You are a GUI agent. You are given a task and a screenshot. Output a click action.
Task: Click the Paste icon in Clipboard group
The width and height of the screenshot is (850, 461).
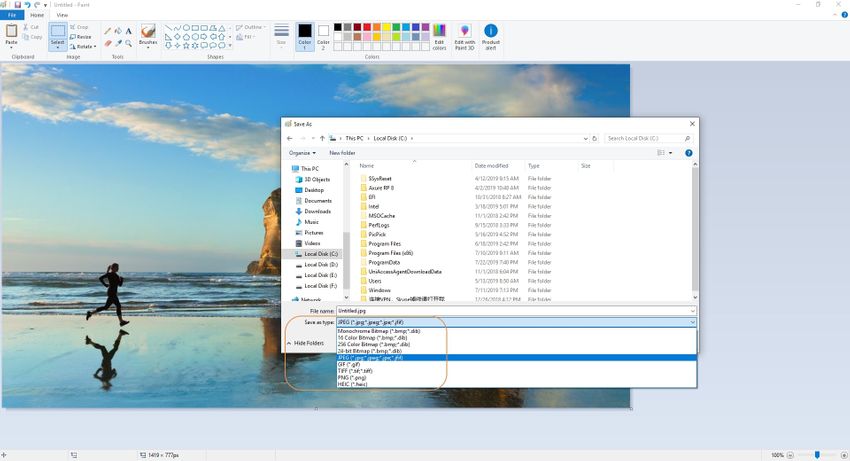[x=11, y=31]
